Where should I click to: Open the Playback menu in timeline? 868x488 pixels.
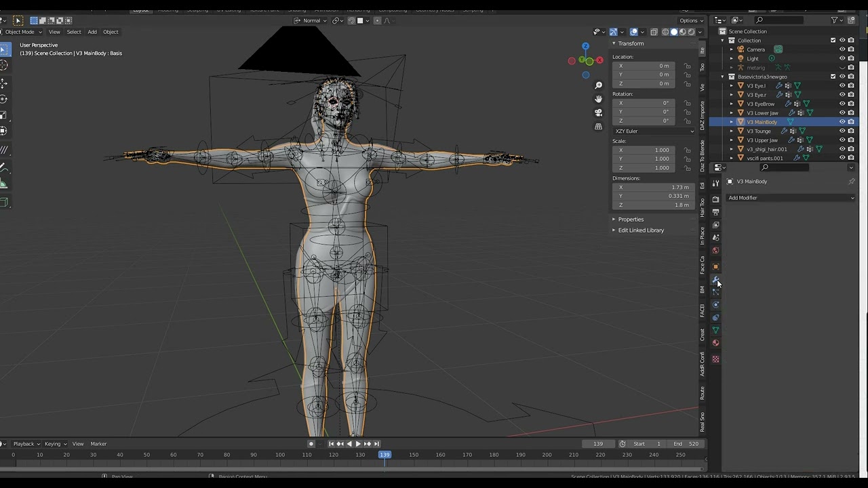point(26,444)
